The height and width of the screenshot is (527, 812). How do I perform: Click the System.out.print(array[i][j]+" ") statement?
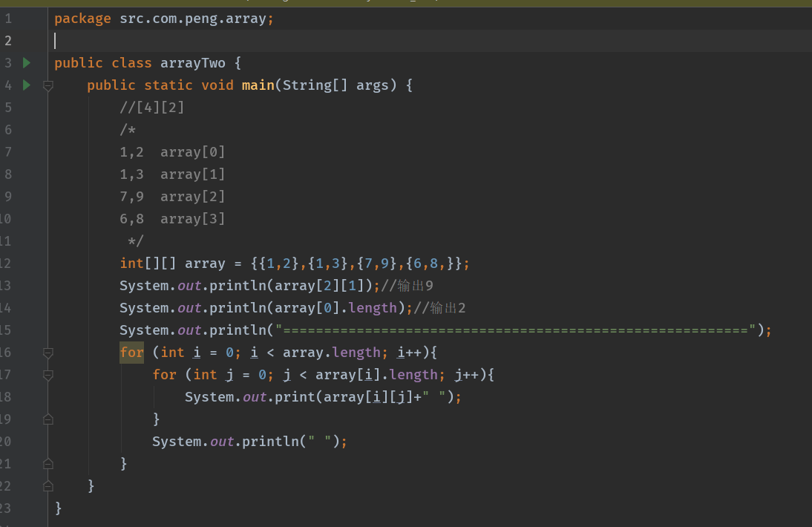point(323,397)
